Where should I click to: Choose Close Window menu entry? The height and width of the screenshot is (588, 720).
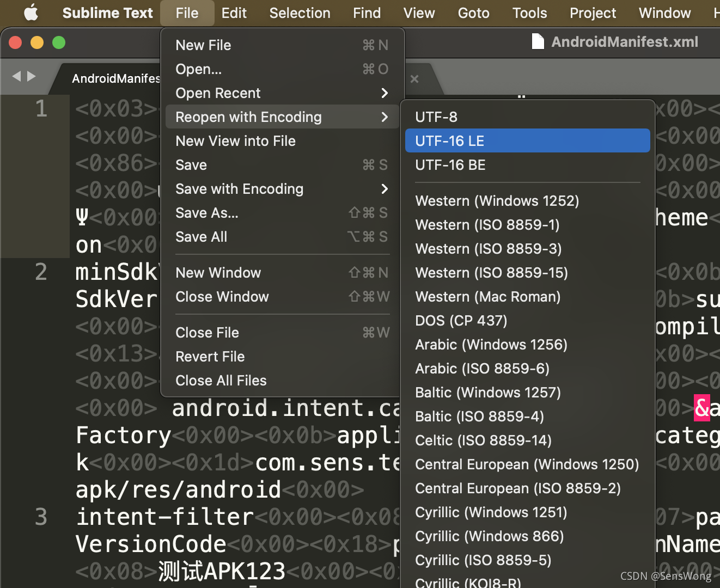[283, 297]
